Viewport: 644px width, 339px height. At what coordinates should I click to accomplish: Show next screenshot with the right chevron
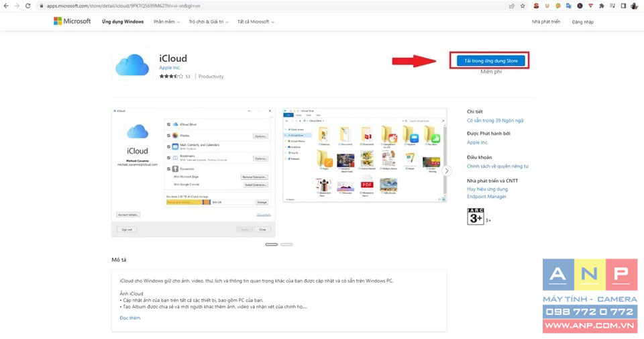447,171
